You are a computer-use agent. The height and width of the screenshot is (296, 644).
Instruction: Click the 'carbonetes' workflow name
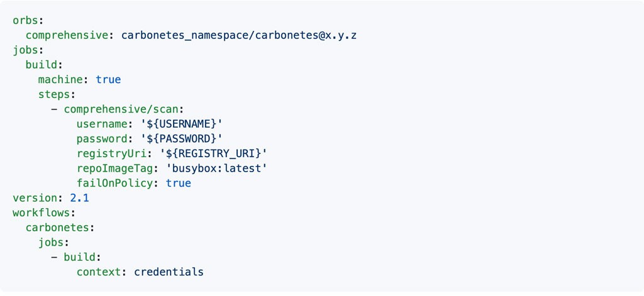pos(57,227)
